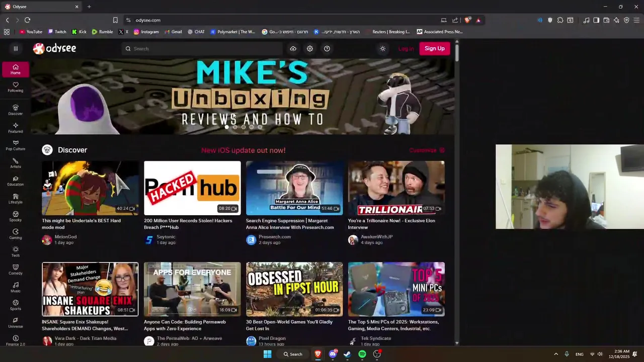
Task: Open Sports category in sidebar
Action: tap(16, 306)
